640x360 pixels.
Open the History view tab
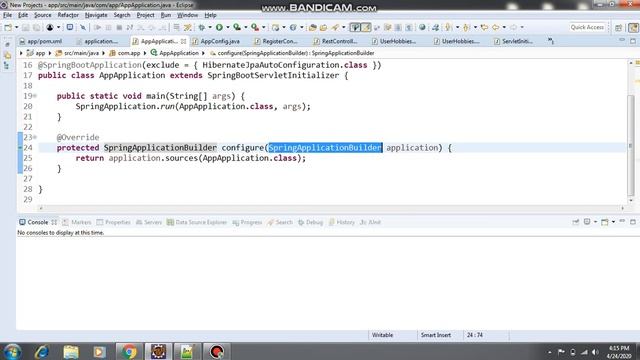(342, 222)
